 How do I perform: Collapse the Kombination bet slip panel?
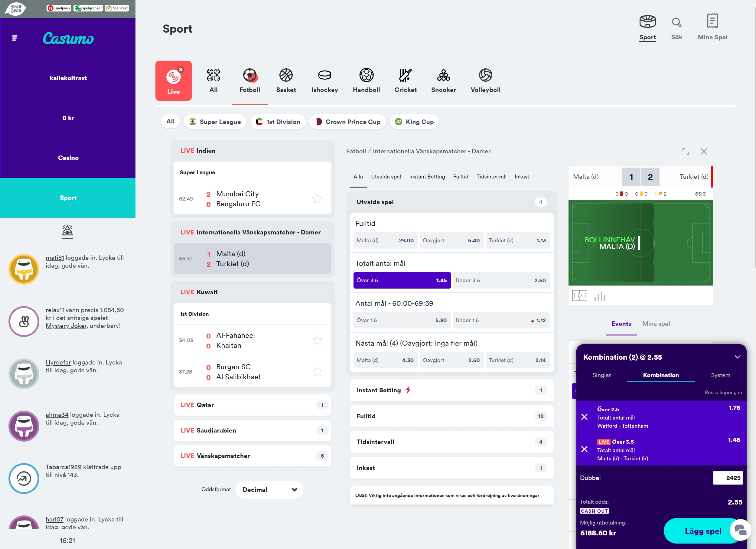point(737,357)
